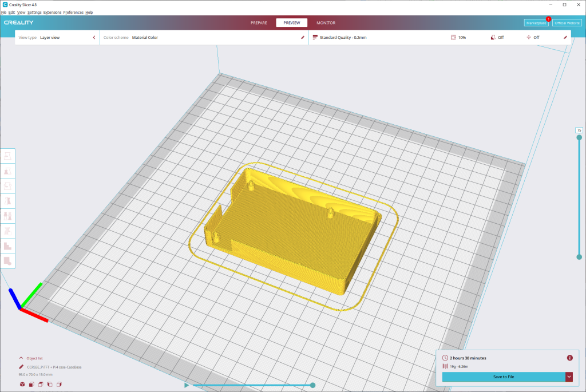The height and width of the screenshot is (392, 586).
Task: Open the Material Color scheme dropdown
Action: click(x=204, y=37)
